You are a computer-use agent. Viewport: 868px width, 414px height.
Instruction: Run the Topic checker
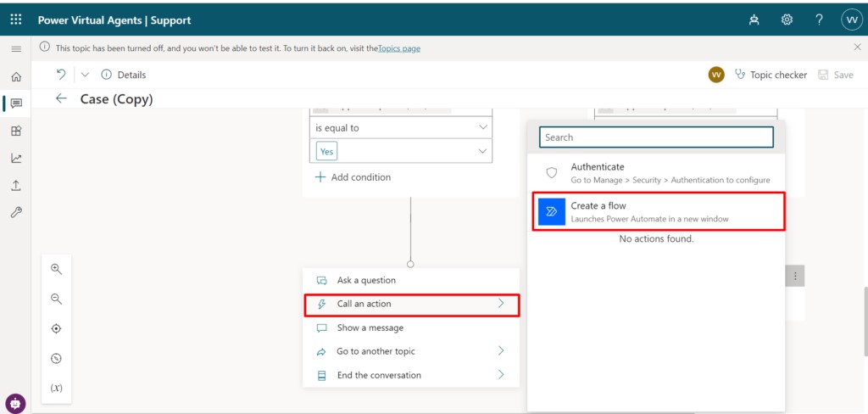pos(771,75)
